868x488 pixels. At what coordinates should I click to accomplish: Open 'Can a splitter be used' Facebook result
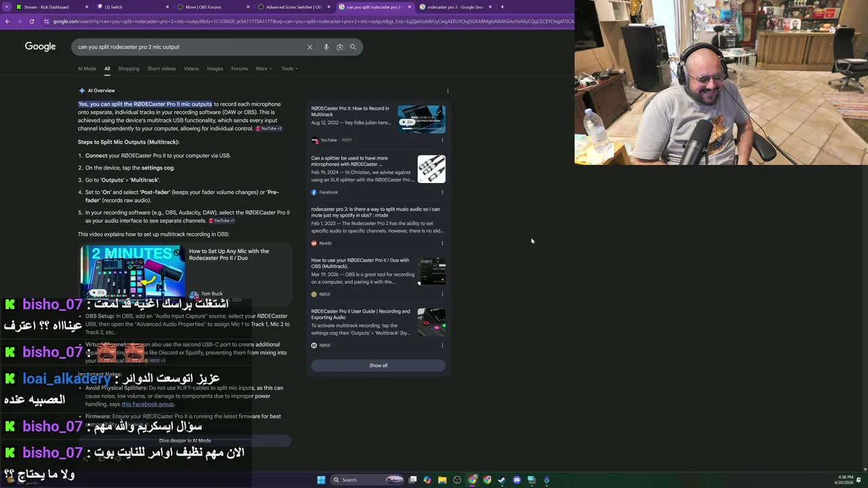(349, 161)
